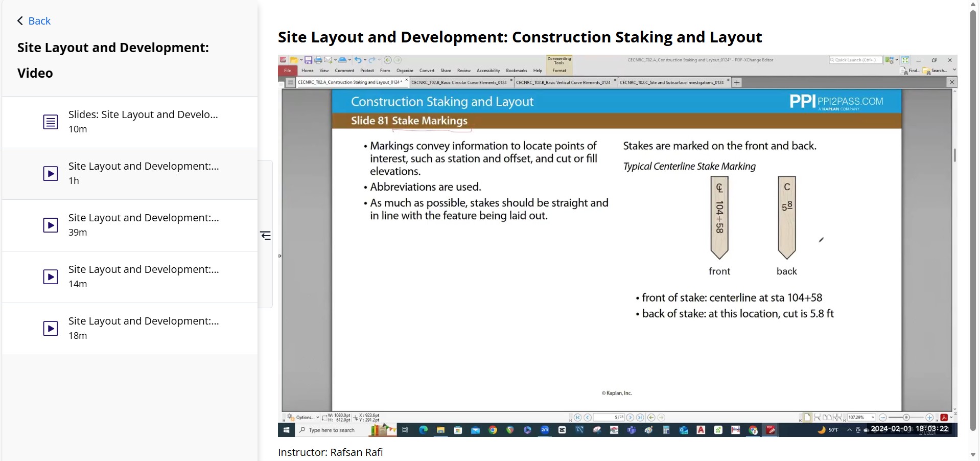Open the Slides item lasting 10m
Image resolution: width=980 pixels, height=461 pixels.
pos(130,122)
